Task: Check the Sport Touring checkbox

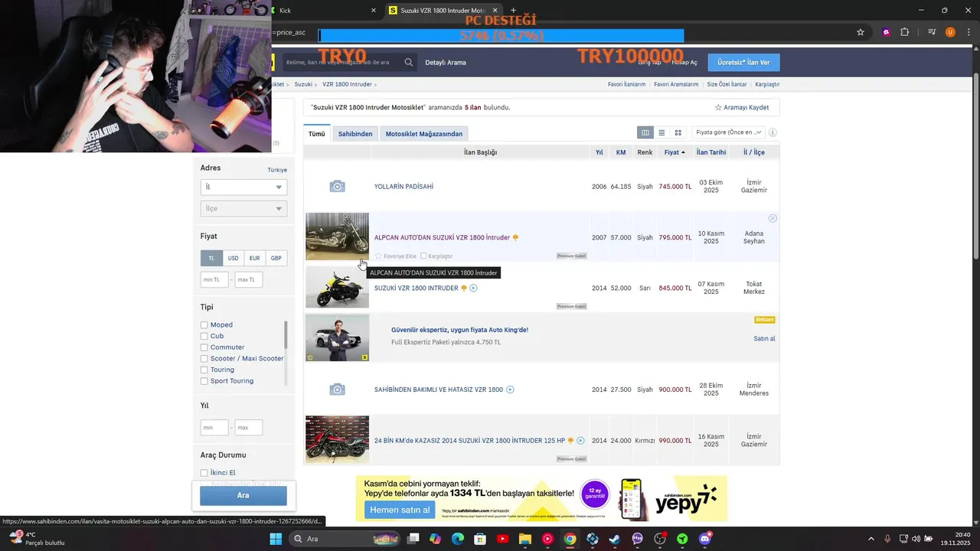Action: tap(204, 381)
